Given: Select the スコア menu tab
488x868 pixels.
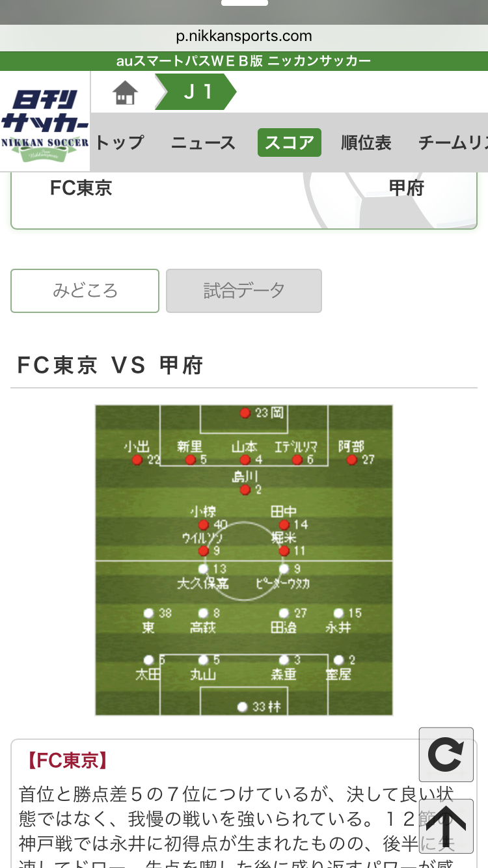Looking at the screenshot, I should click(290, 142).
